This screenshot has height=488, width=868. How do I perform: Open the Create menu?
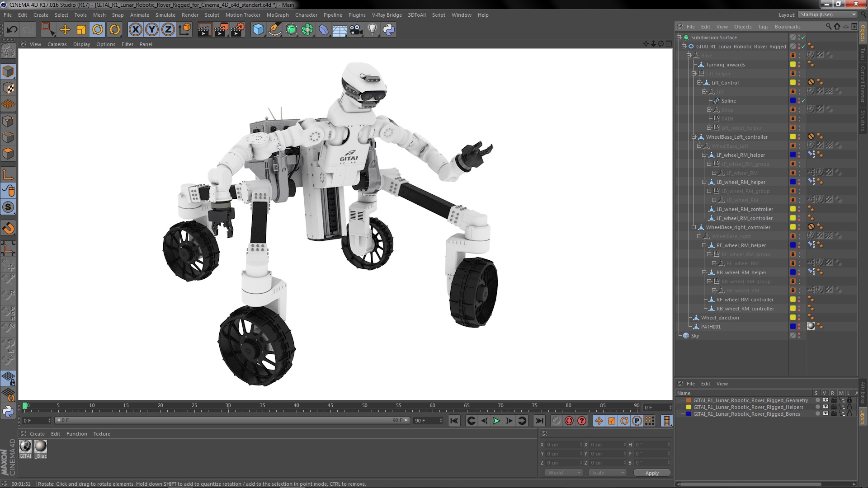click(x=41, y=15)
